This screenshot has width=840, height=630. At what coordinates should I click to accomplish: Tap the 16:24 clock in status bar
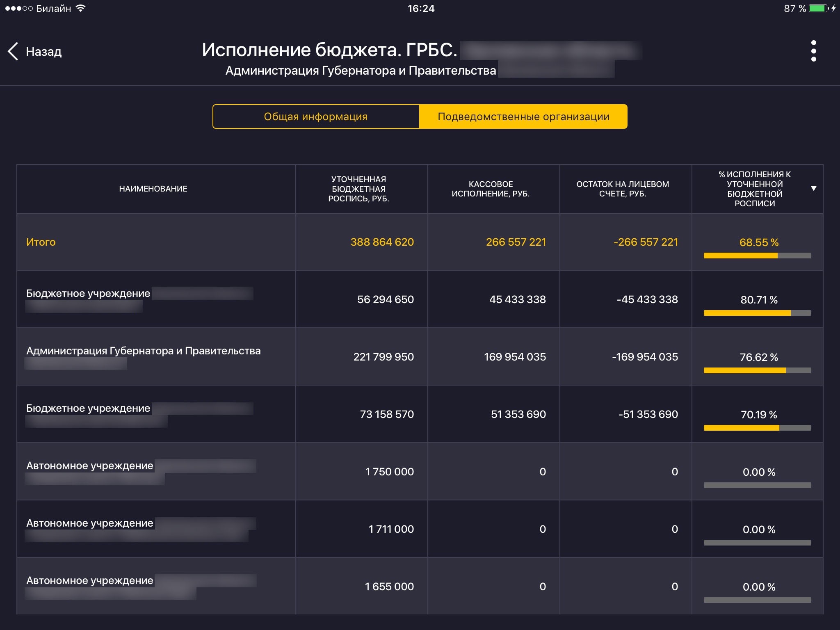click(421, 8)
